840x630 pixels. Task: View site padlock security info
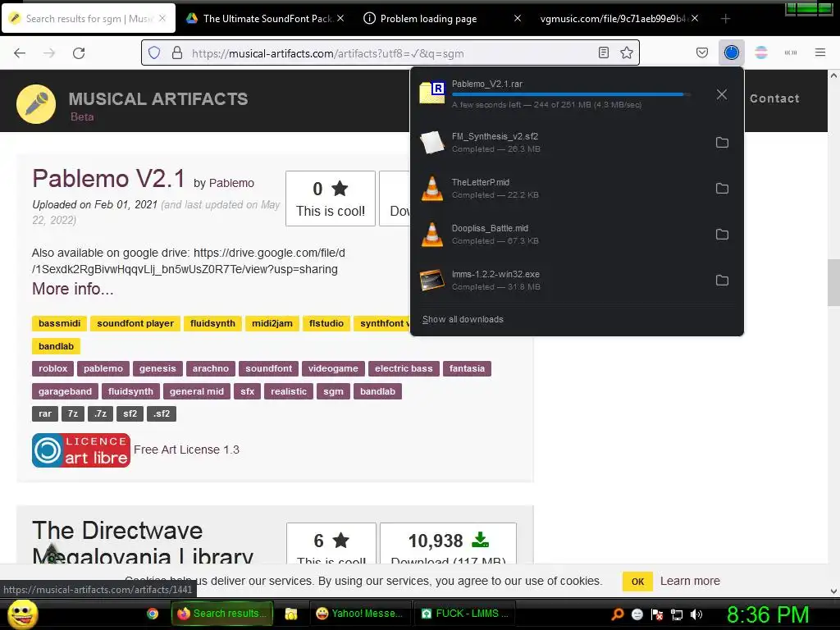tap(177, 53)
